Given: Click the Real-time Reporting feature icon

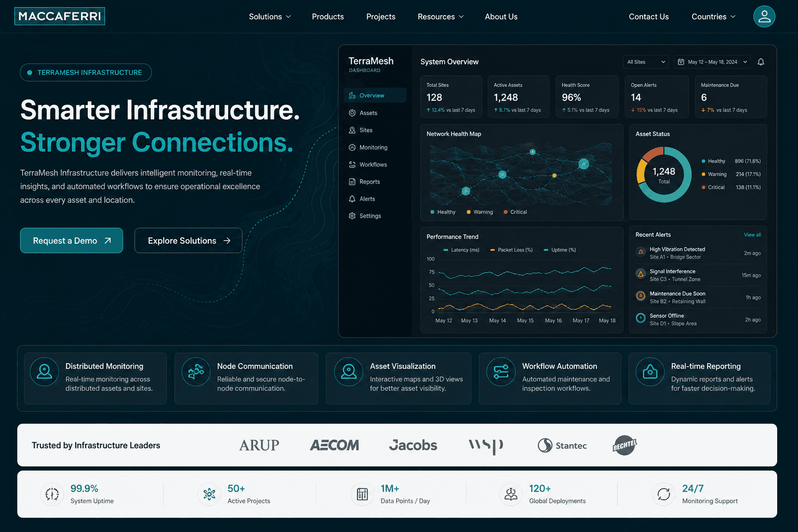Looking at the screenshot, I should 650,372.
